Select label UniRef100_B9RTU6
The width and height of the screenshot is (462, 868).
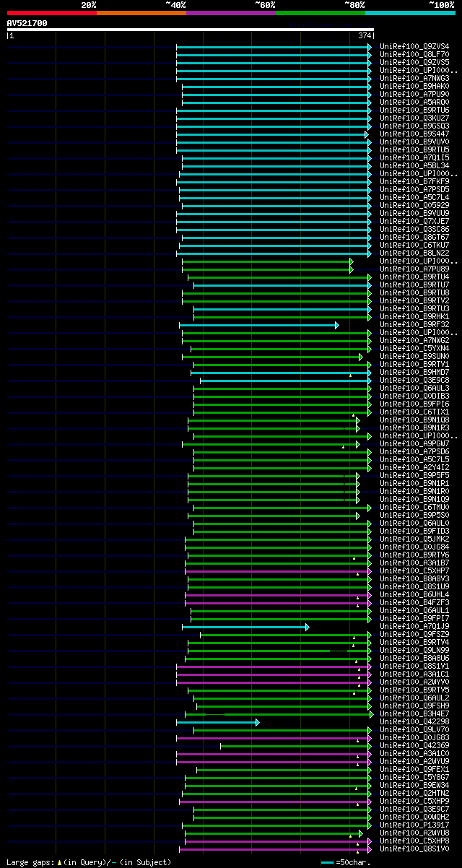414,110
